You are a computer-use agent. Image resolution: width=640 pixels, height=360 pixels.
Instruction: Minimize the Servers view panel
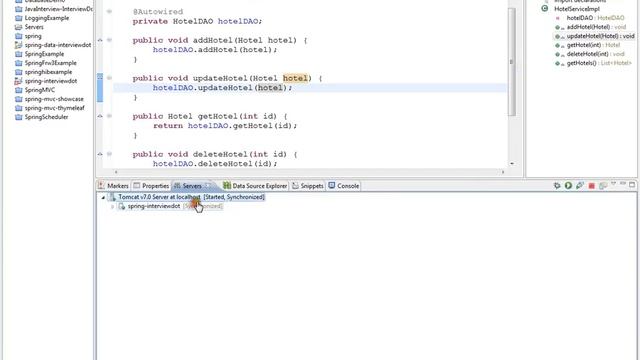pyautogui.click(x=622, y=184)
